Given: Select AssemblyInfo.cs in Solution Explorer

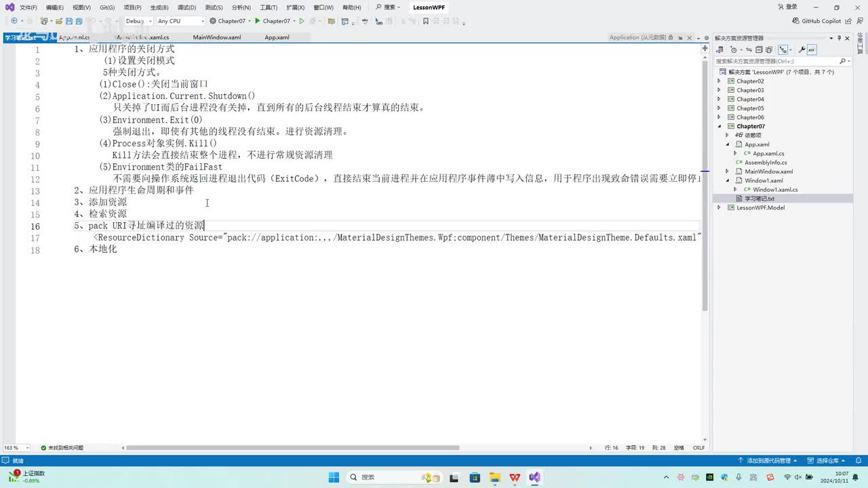Looking at the screenshot, I should click(x=766, y=163).
